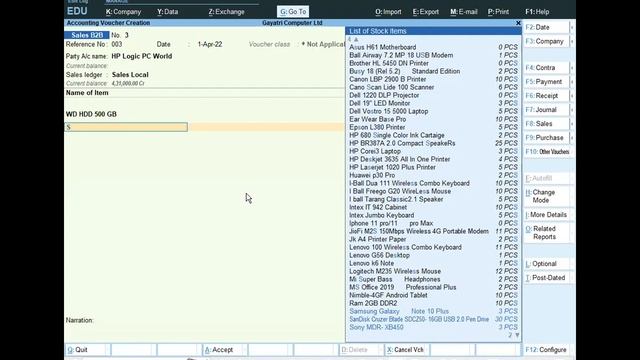Expand arrow beside F6: Receipt

tap(572, 96)
